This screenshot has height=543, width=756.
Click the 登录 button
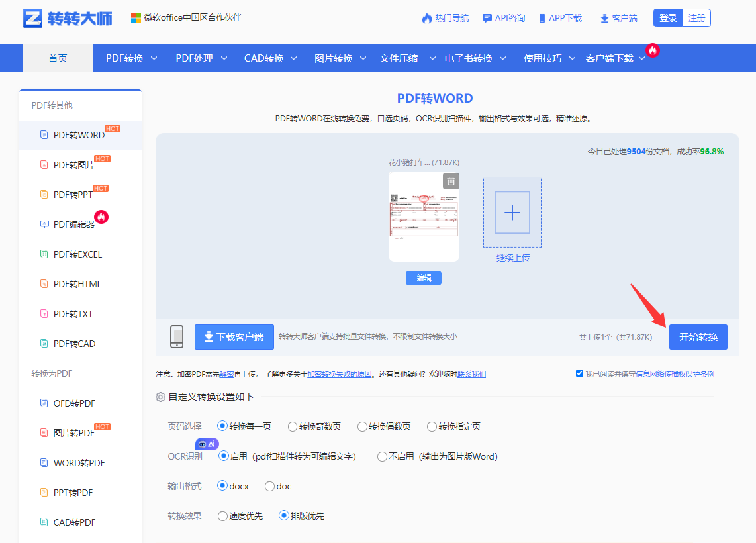tap(668, 18)
